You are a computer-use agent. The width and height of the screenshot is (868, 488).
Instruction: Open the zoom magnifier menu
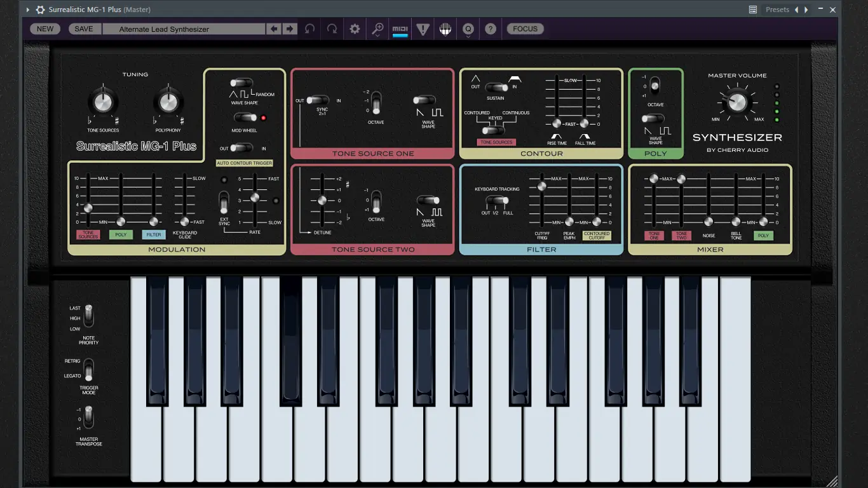coord(377,29)
